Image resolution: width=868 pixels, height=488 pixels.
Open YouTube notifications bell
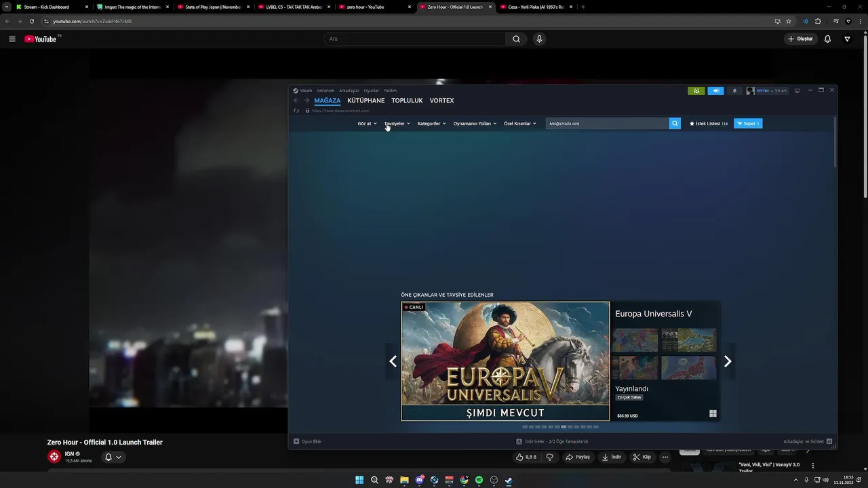[827, 39]
